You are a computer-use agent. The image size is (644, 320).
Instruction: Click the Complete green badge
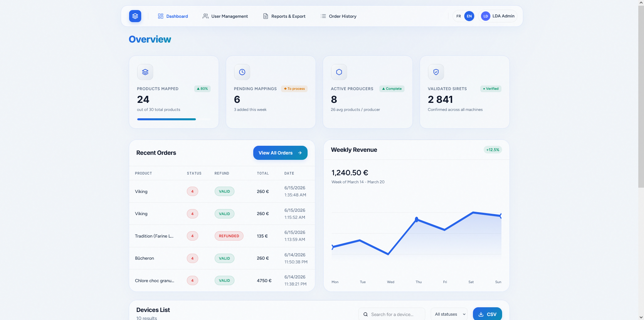pos(392,89)
